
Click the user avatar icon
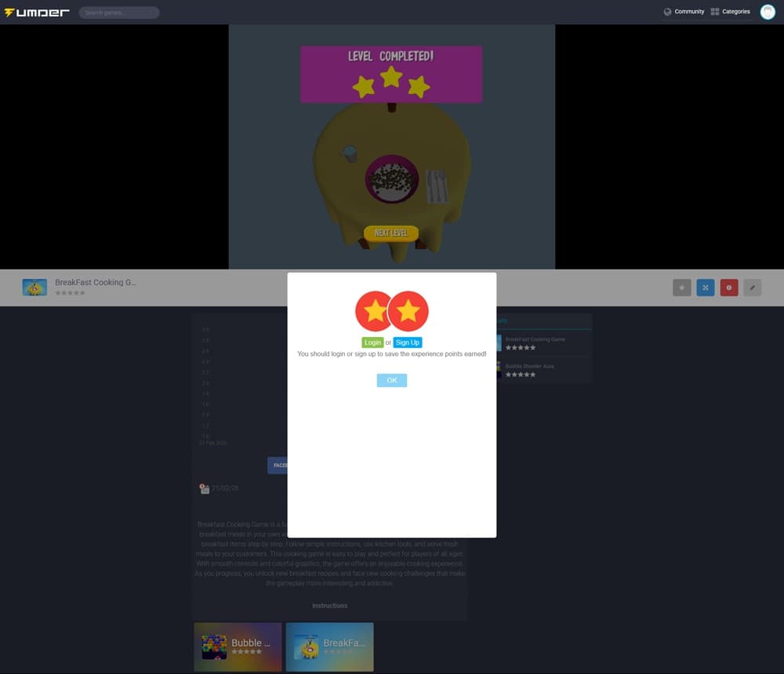pyautogui.click(x=768, y=12)
